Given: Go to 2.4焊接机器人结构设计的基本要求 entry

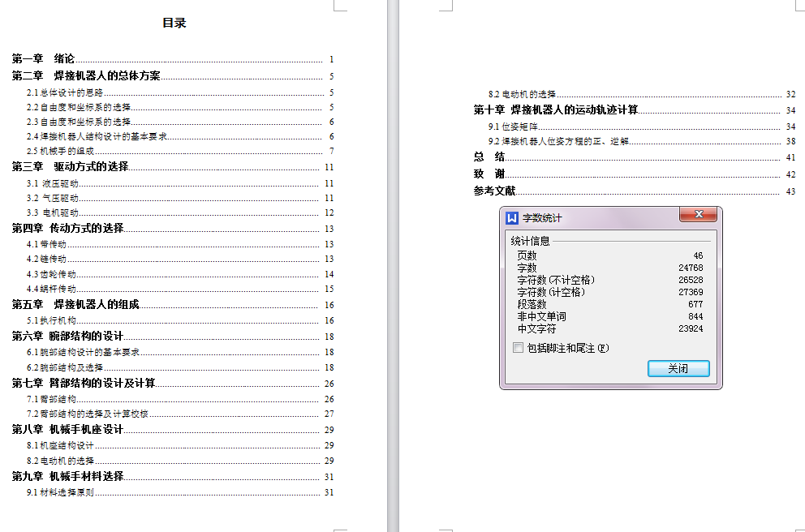Looking at the screenshot, I should [x=180, y=136].
